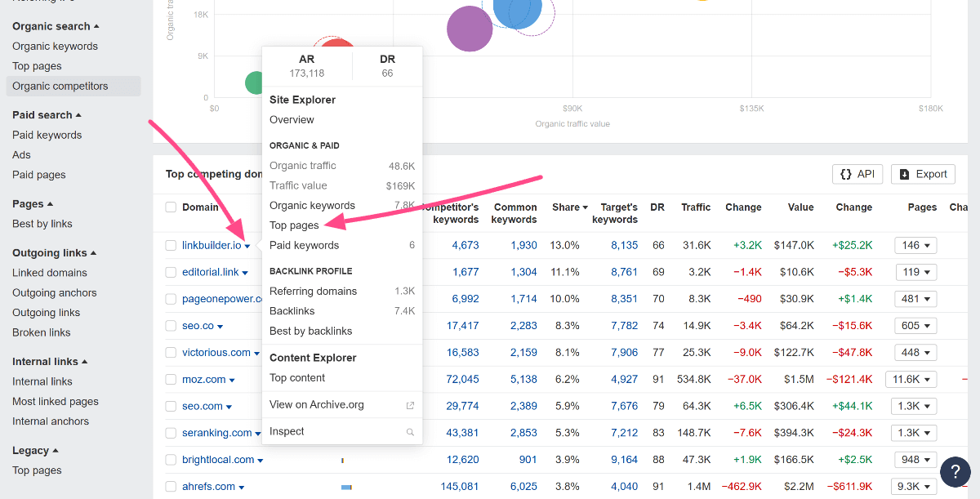Click the common keywords value 1,930
Screen dimensions: 980x499
524,245
